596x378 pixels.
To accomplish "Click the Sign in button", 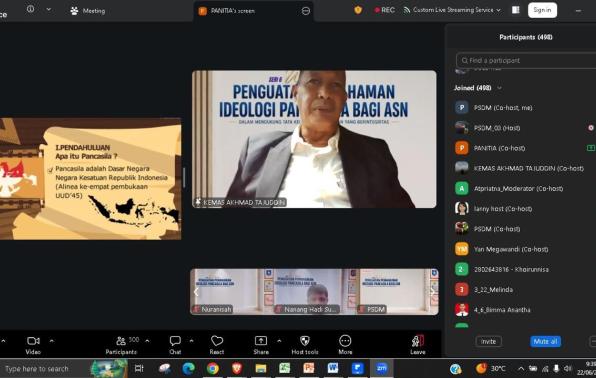I will pyautogui.click(x=542, y=10).
